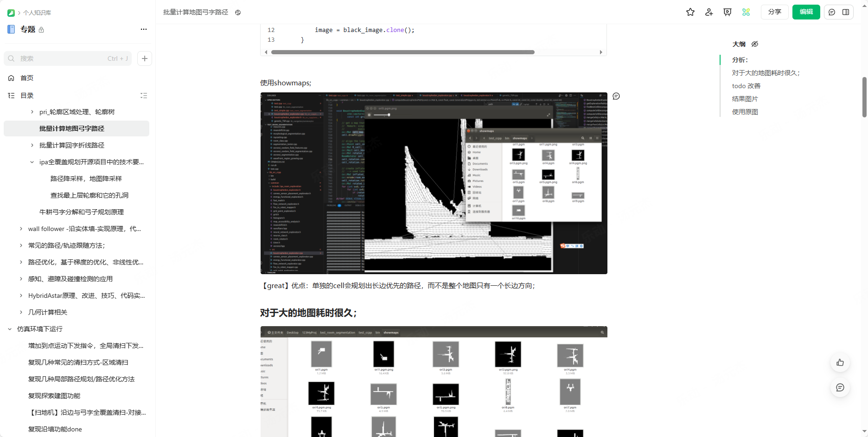Open the three-dot more menu beside 专题

point(144,29)
